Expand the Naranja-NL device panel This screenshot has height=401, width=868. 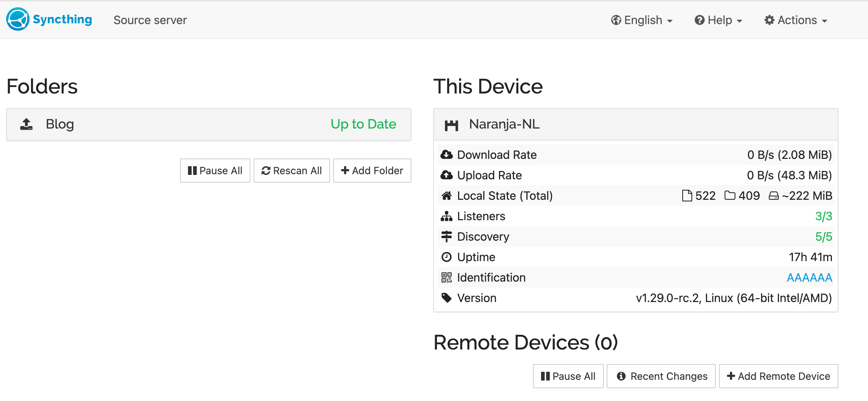[x=635, y=124]
